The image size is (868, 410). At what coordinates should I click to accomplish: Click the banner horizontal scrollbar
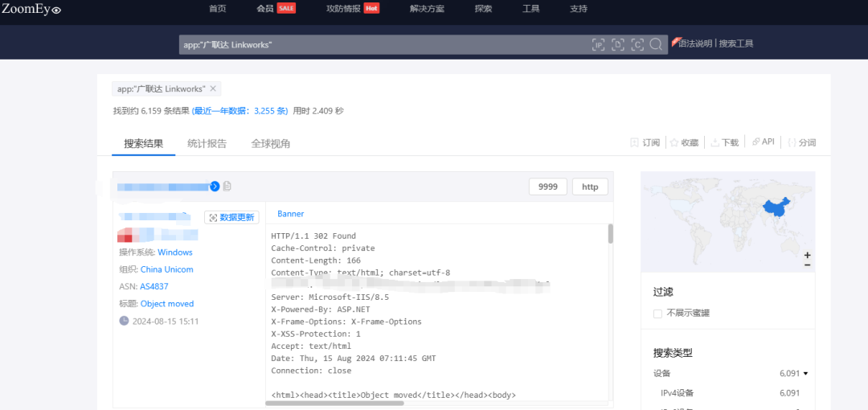[x=334, y=404]
